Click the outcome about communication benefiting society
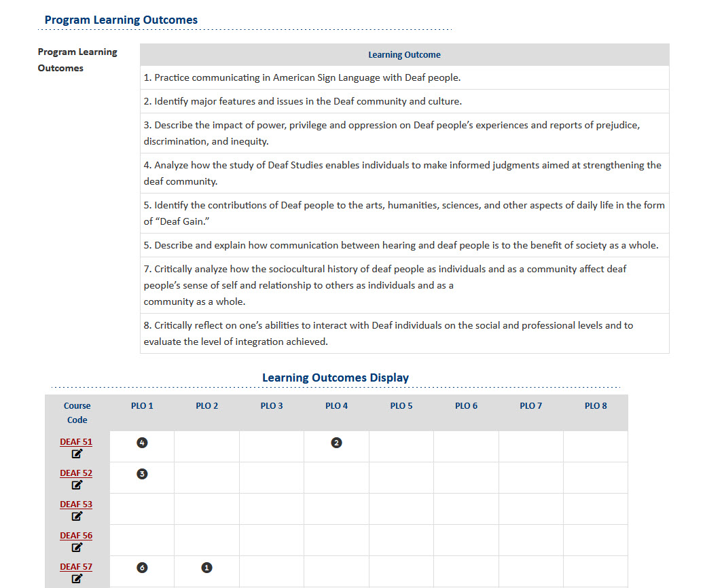The height and width of the screenshot is (588, 705). tap(404, 245)
